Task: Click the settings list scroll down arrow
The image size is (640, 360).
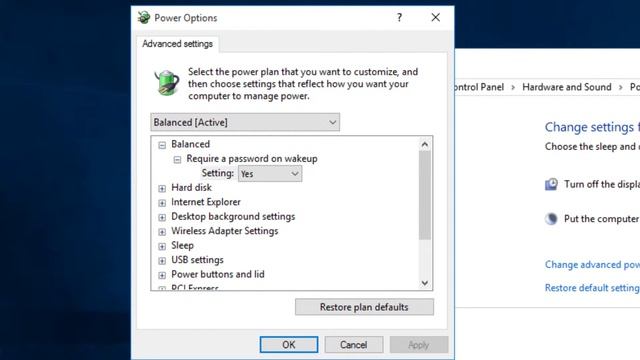Action: tap(424, 283)
